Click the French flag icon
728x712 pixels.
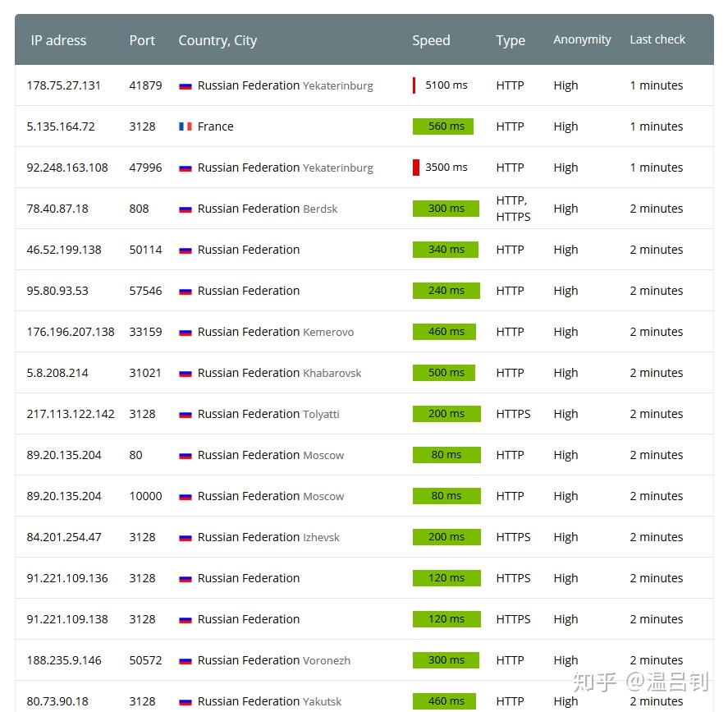pos(185,126)
